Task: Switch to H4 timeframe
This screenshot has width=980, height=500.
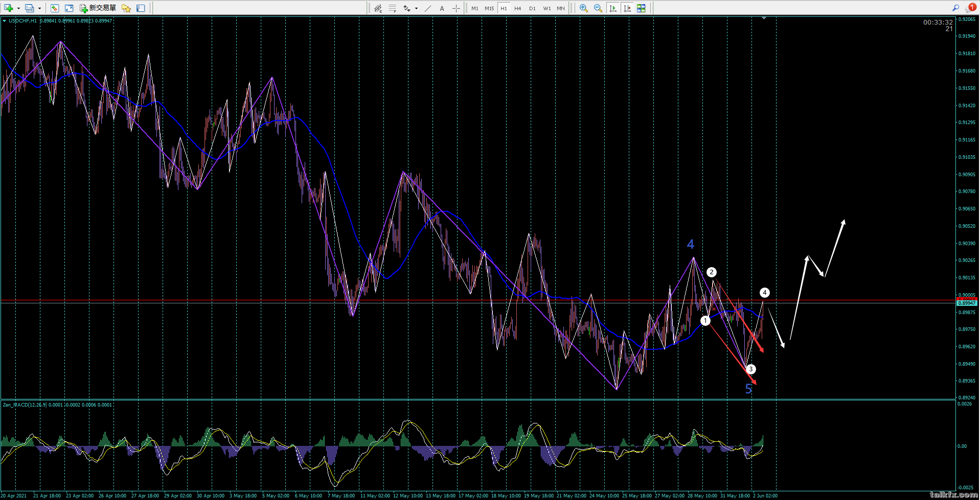Action: click(518, 8)
